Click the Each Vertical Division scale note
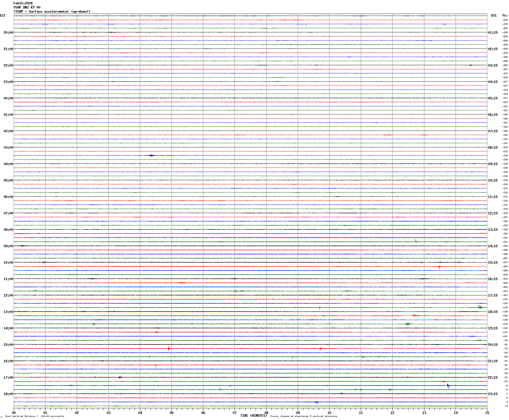 coord(35,416)
